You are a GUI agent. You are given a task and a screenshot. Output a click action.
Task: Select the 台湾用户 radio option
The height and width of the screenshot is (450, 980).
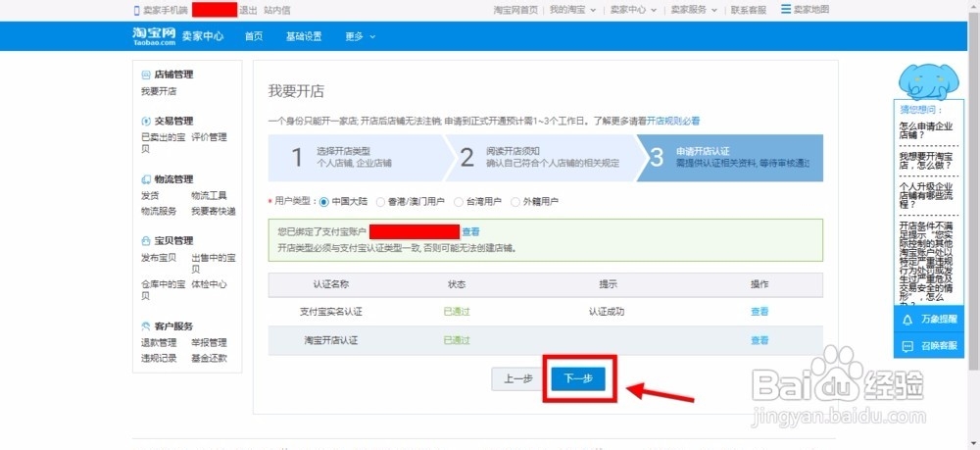pos(458,202)
